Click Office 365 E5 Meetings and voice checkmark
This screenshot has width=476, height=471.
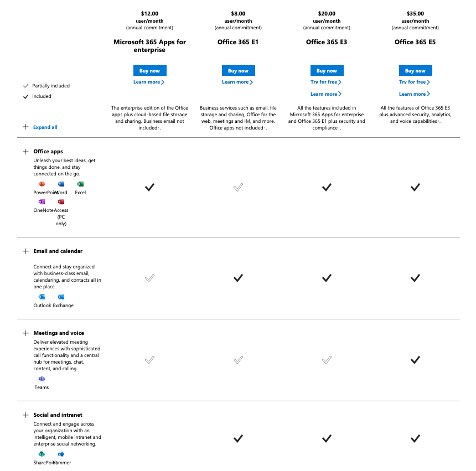click(x=415, y=360)
